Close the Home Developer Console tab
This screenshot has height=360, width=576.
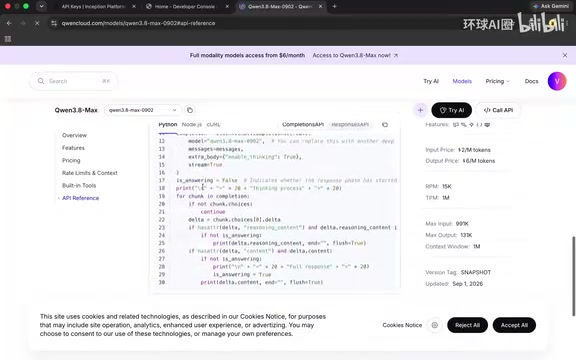(x=227, y=6)
